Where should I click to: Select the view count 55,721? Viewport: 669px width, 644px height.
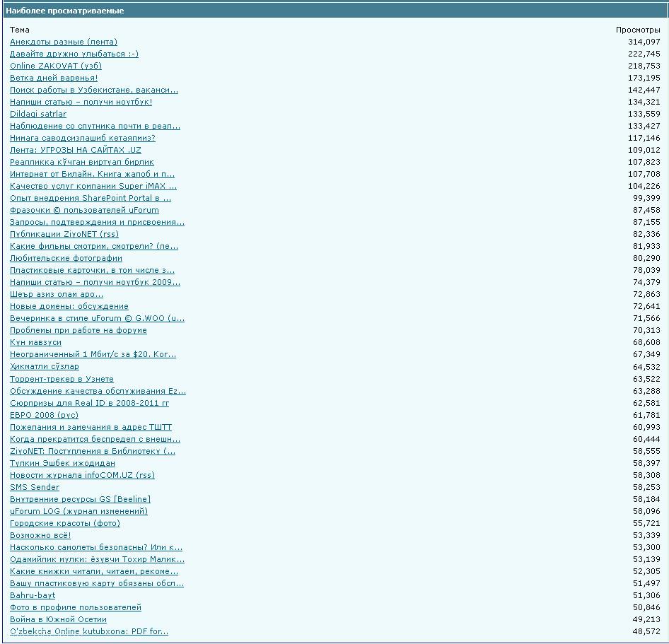[x=646, y=523]
